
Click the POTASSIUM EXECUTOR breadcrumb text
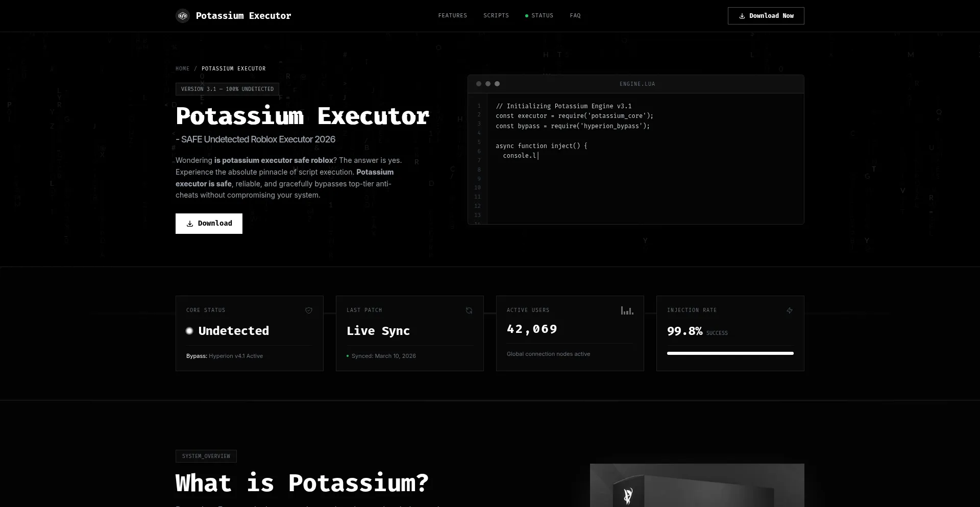[x=234, y=68]
